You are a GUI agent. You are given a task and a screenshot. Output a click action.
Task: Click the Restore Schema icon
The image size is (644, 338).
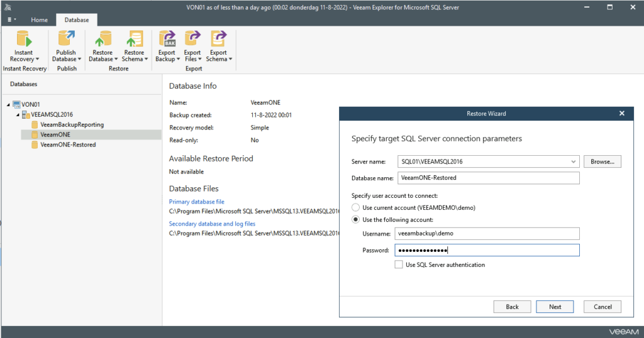click(134, 39)
